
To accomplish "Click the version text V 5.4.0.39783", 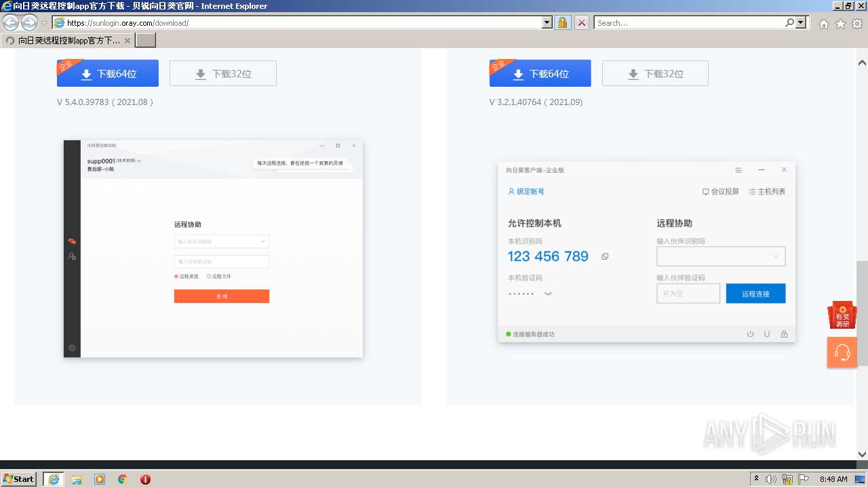I will coord(105,102).
